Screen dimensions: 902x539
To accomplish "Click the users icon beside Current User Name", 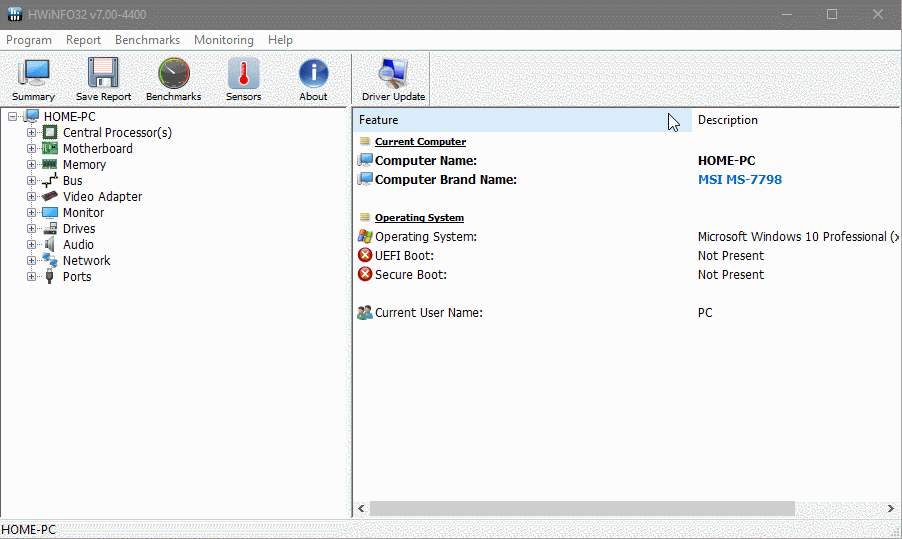I will click(365, 312).
